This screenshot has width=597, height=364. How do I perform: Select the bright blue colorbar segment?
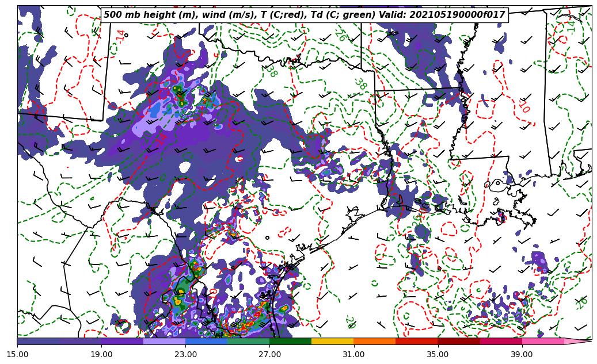206,341
